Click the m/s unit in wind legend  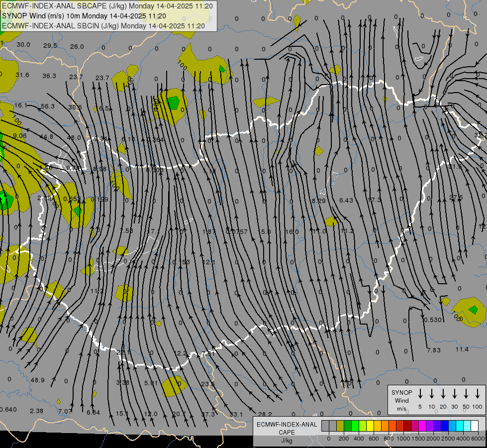[401, 409]
